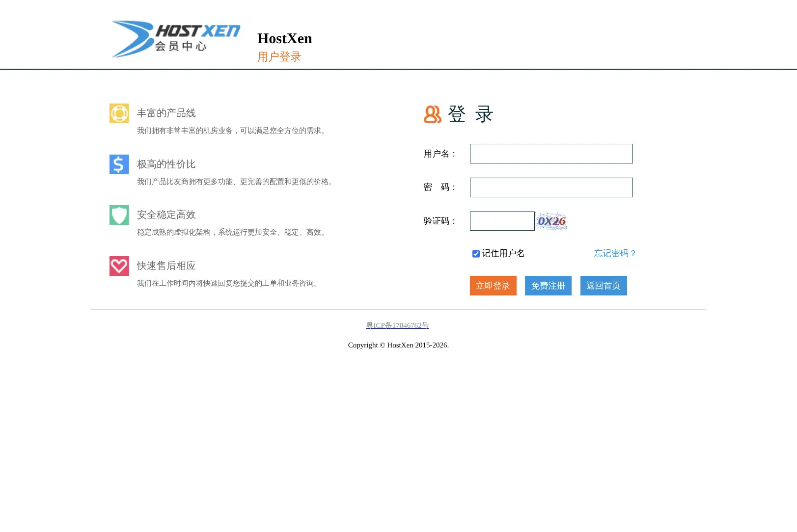
Task: Click the blue dollar sign icon
Action: point(119,164)
